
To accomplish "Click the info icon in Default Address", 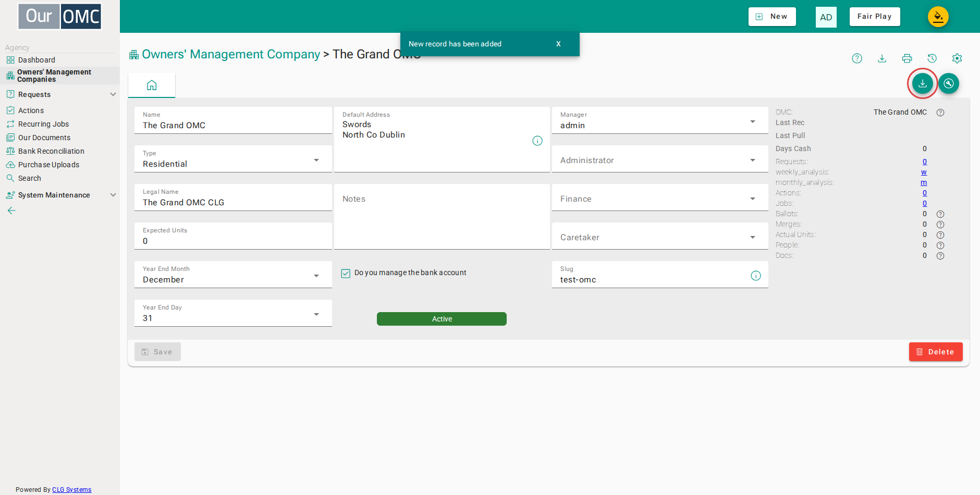I will pos(537,141).
